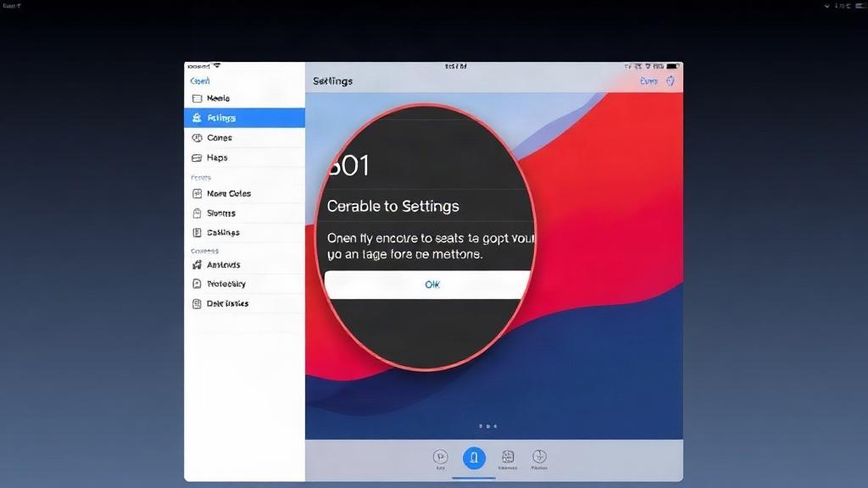Image resolution: width=868 pixels, height=488 pixels.
Task: Click the battery icon in the tablet status bar
Action: point(672,66)
